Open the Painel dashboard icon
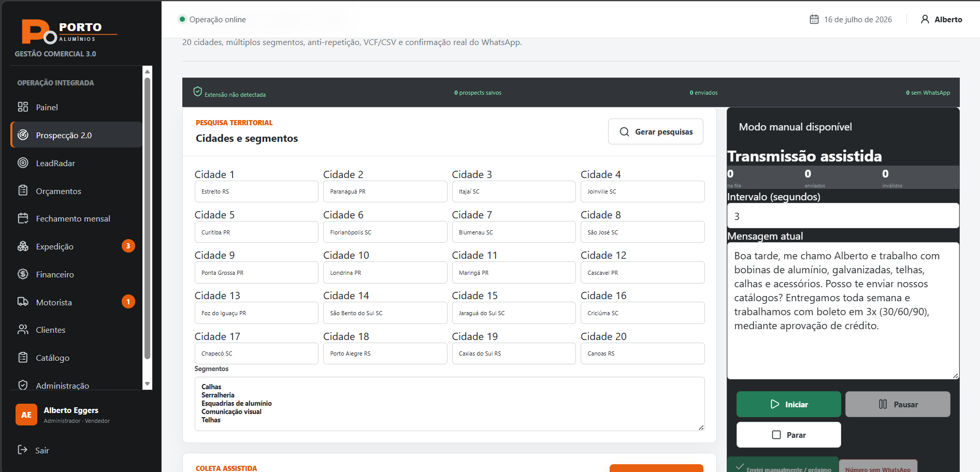This screenshot has height=472, width=980. pos(23,107)
